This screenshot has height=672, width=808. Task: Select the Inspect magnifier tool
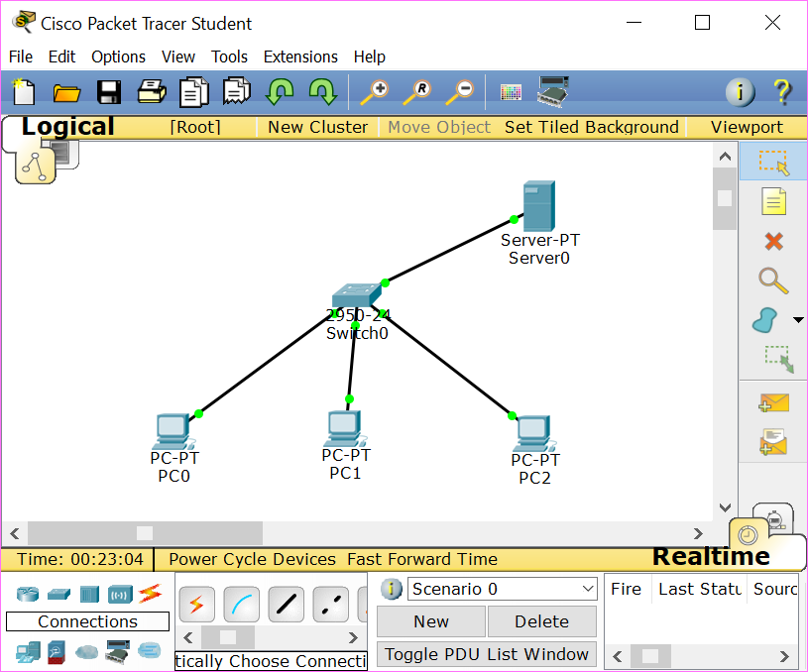point(772,280)
